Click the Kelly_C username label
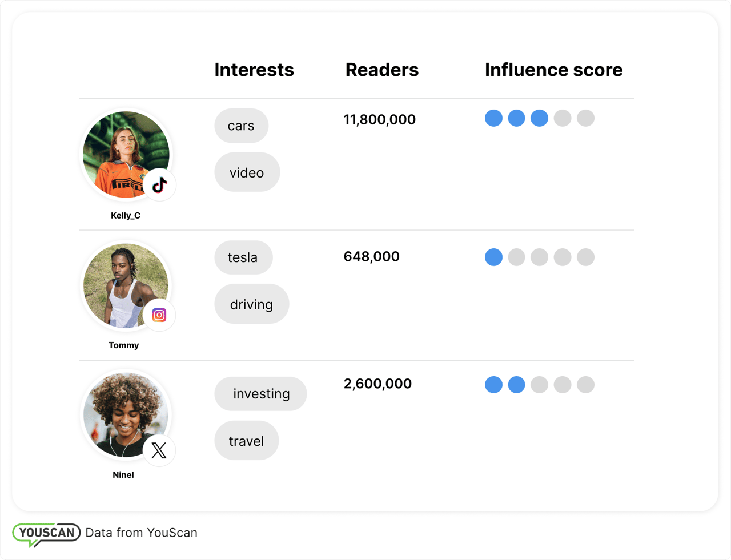The image size is (731, 560). [x=126, y=215]
